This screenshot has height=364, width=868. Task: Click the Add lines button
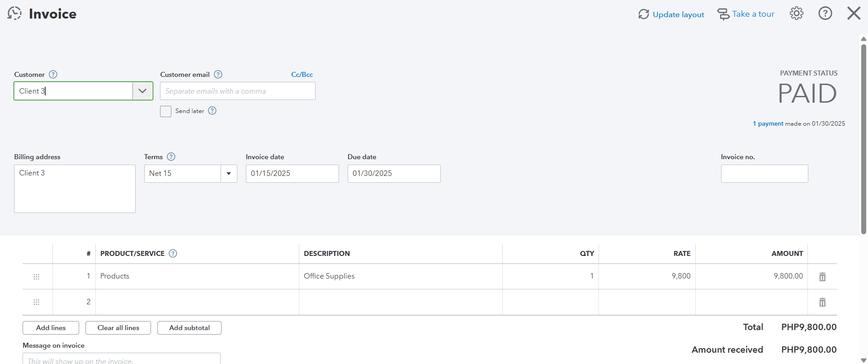(x=51, y=328)
